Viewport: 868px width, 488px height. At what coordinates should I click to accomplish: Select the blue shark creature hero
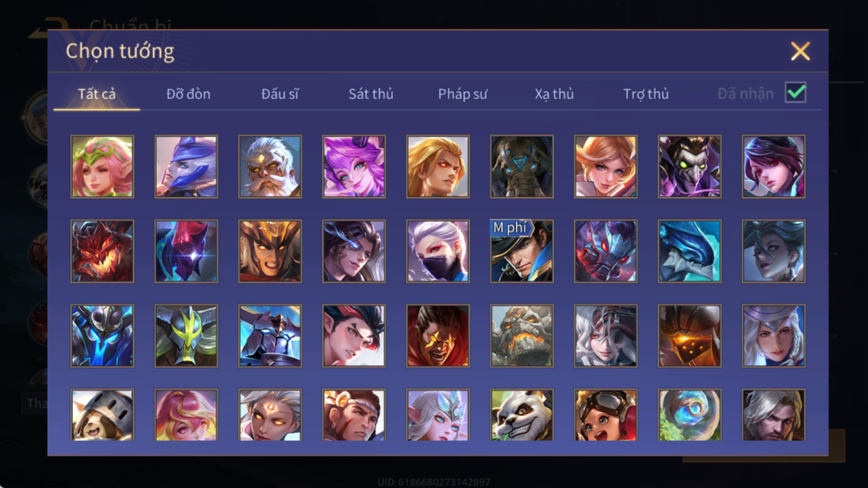689,251
